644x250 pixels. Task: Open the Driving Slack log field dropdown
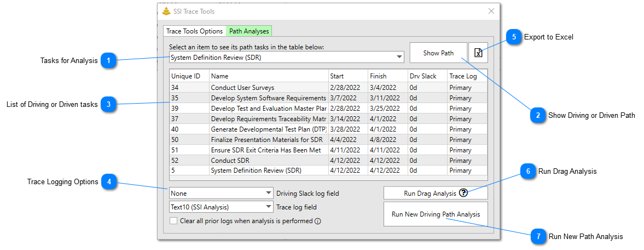click(221, 193)
